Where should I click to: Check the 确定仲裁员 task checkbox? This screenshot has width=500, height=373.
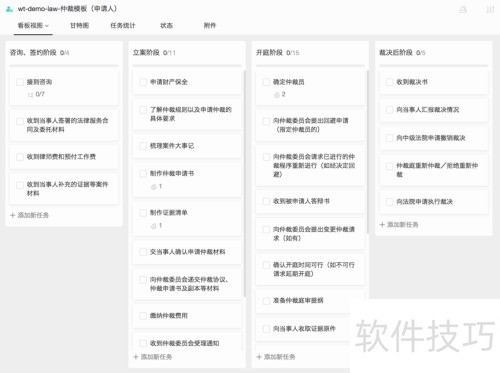266,82
